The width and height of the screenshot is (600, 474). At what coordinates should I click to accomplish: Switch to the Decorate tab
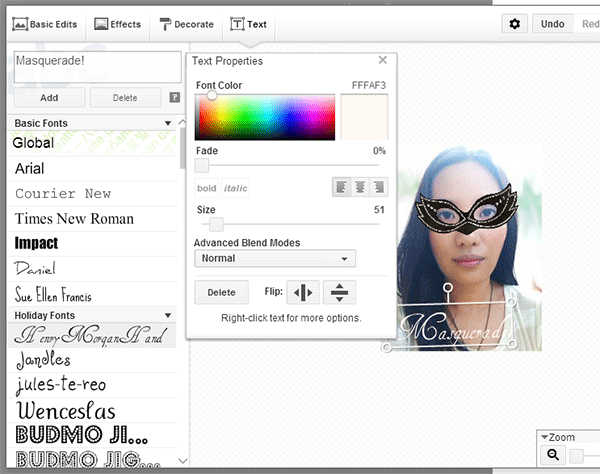pos(186,23)
